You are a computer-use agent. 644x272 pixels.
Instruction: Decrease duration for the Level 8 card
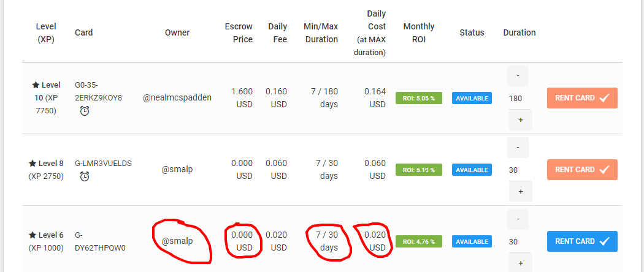518,148
